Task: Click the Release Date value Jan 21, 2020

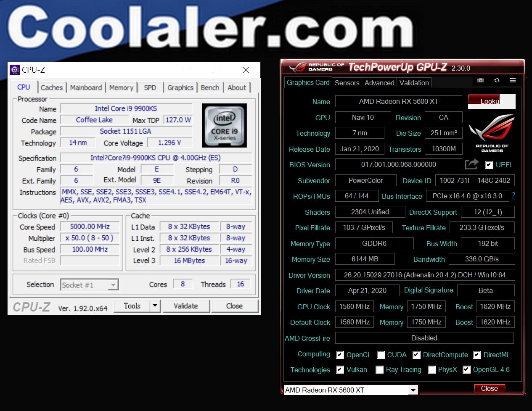Action: click(360, 149)
